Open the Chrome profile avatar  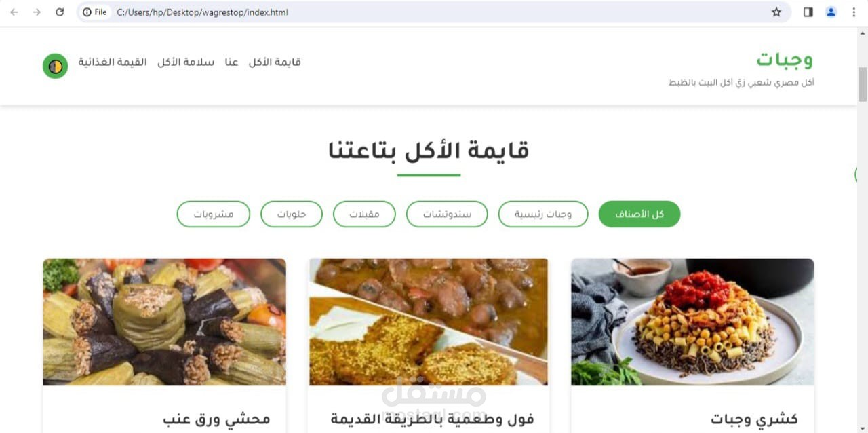pos(831,12)
